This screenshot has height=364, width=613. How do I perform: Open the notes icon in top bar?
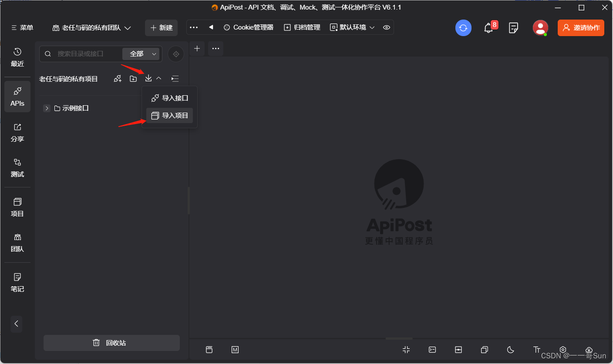pyautogui.click(x=514, y=28)
